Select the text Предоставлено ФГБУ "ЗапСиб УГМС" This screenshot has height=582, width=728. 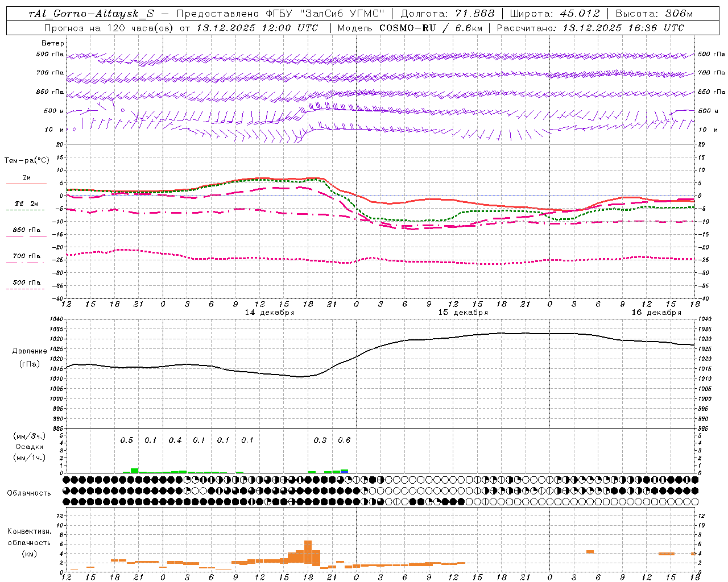282,14
